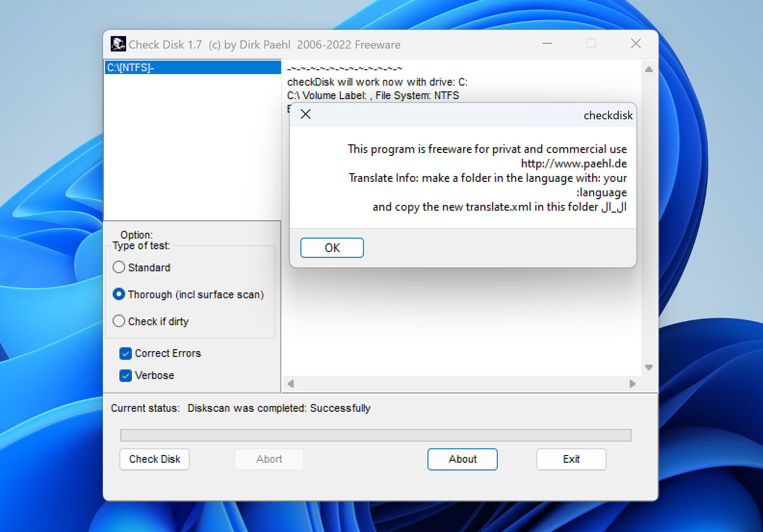Open the About information
763x532 pixels.
[462, 459]
